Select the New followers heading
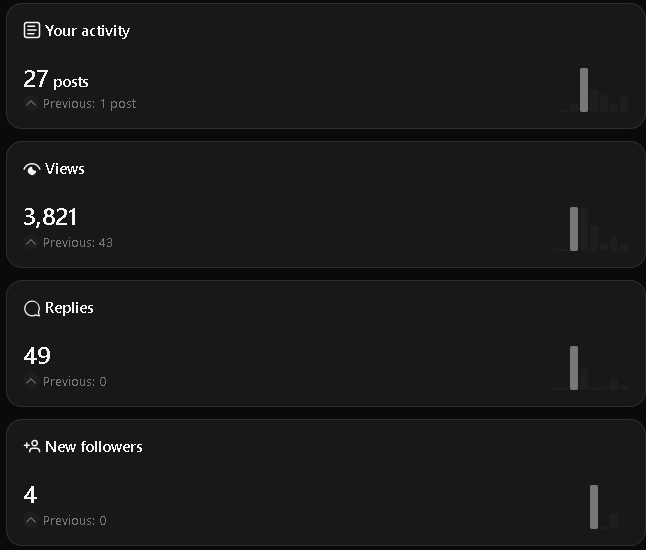 pyautogui.click(x=94, y=447)
